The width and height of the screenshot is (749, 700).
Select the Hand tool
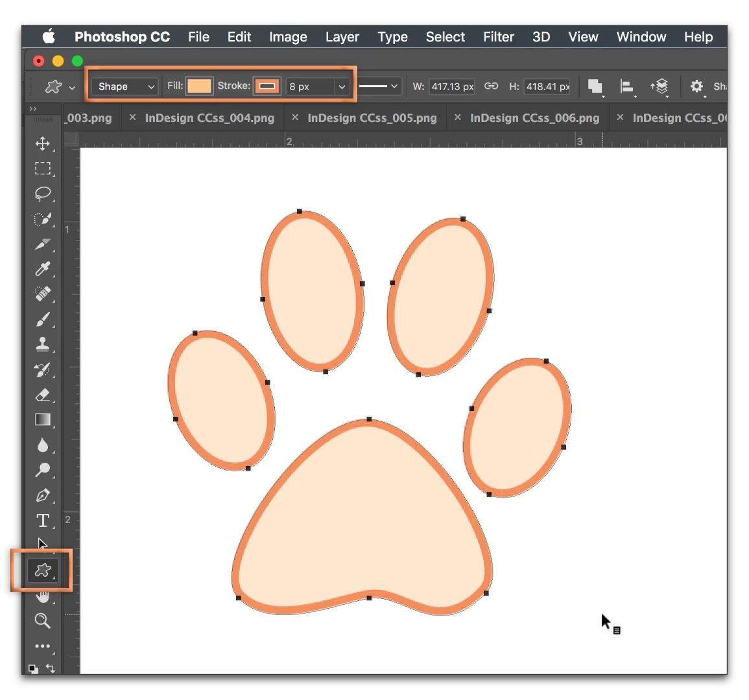tap(43, 596)
